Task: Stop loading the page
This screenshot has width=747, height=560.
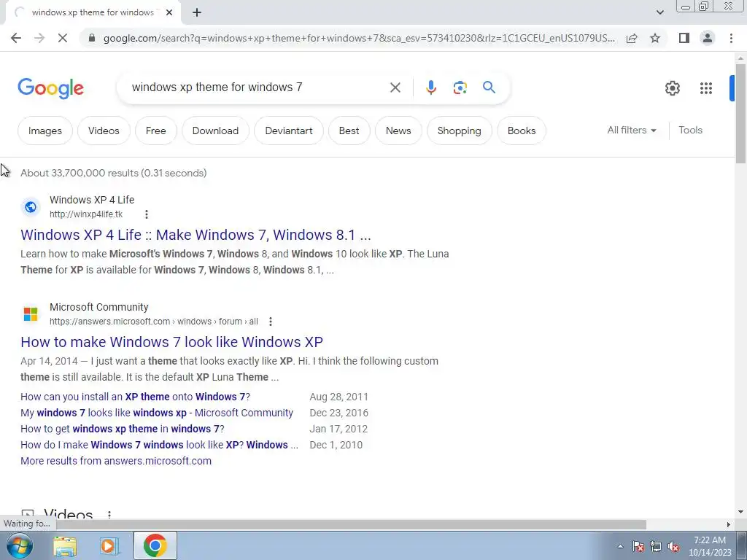Action: 63,38
